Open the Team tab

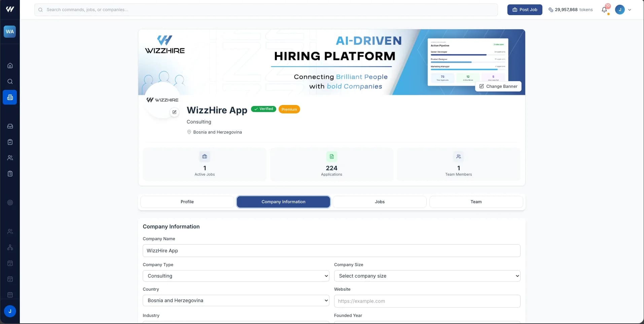pos(476,202)
